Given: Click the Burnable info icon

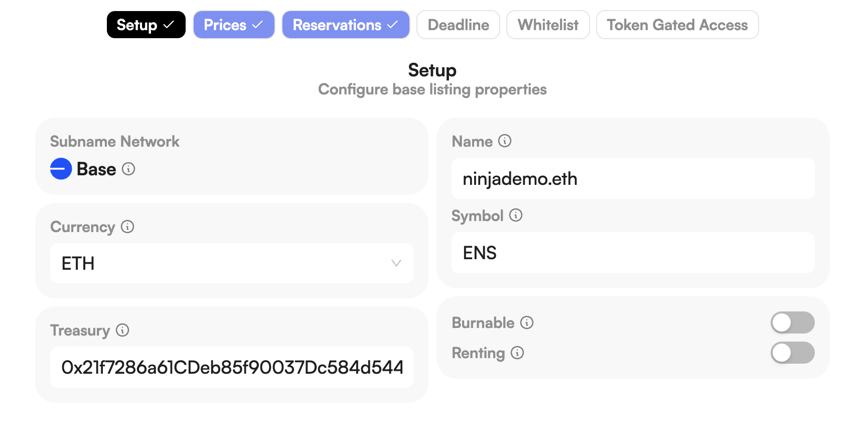Looking at the screenshot, I should [527, 322].
